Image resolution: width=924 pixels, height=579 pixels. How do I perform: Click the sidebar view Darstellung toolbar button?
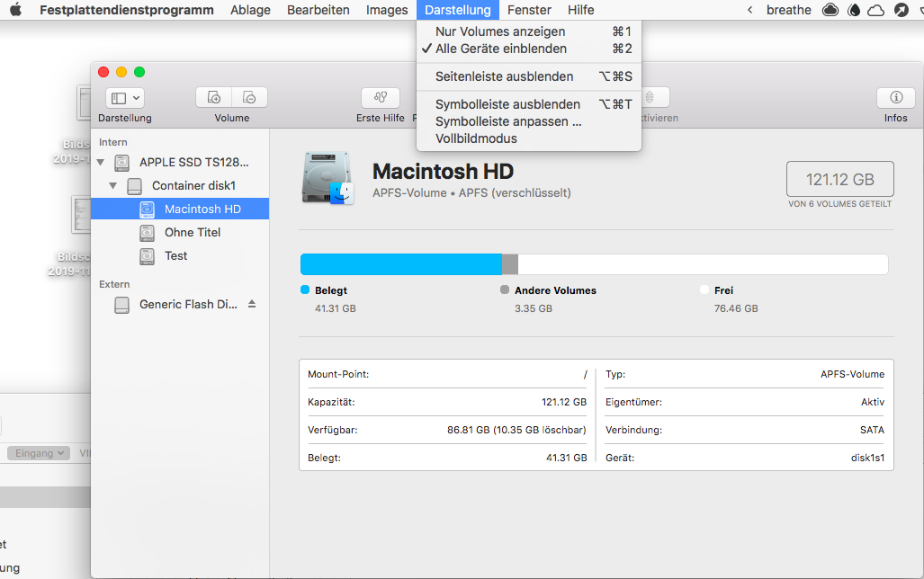tap(125, 98)
